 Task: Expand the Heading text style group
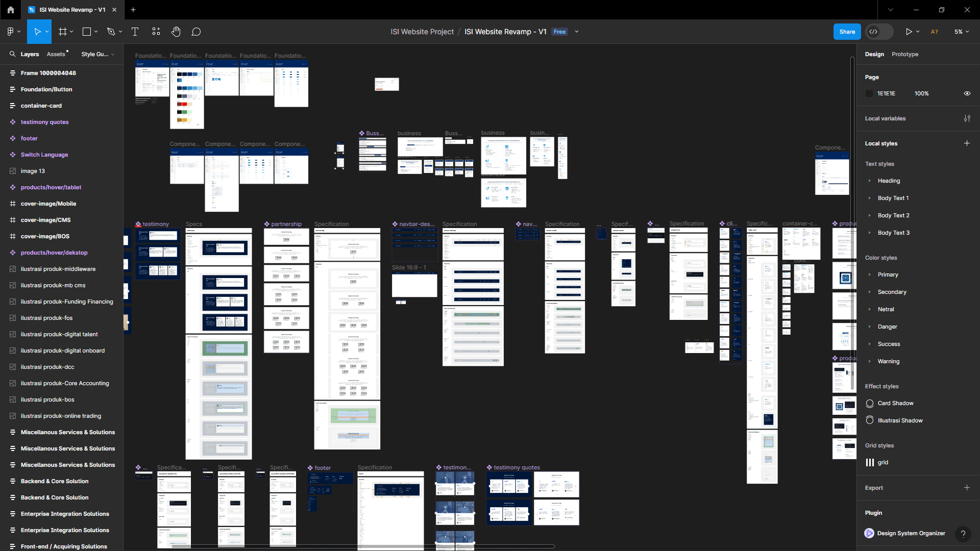tap(870, 181)
